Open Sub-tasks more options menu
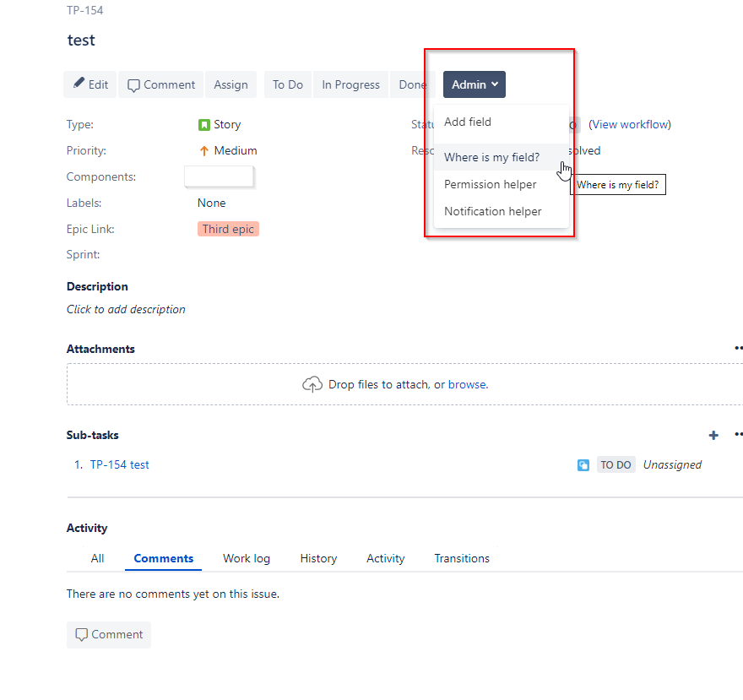 tap(738, 435)
